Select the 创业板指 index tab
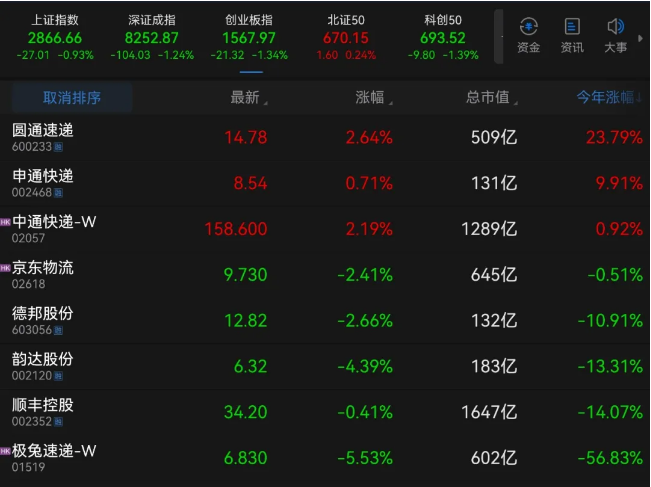 point(249,37)
